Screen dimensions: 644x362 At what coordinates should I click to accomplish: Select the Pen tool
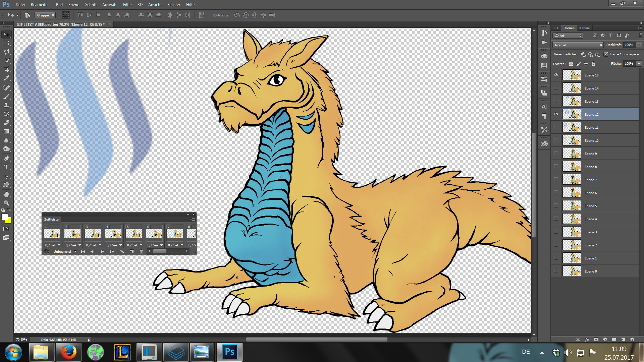(x=6, y=159)
